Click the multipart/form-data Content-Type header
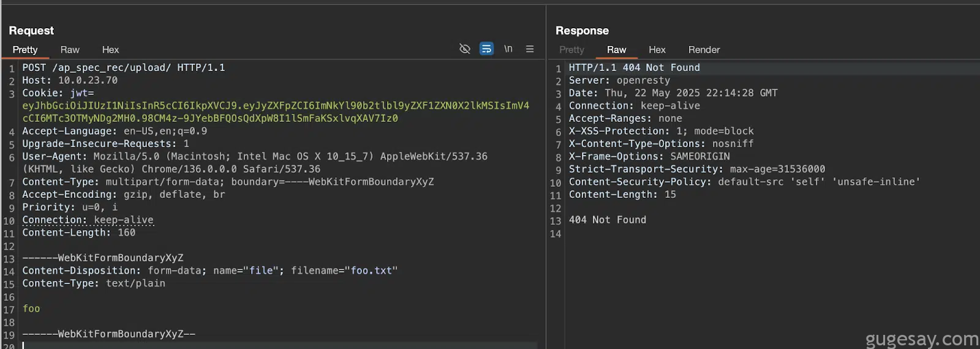This screenshot has height=349, width=980. tap(228, 182)
